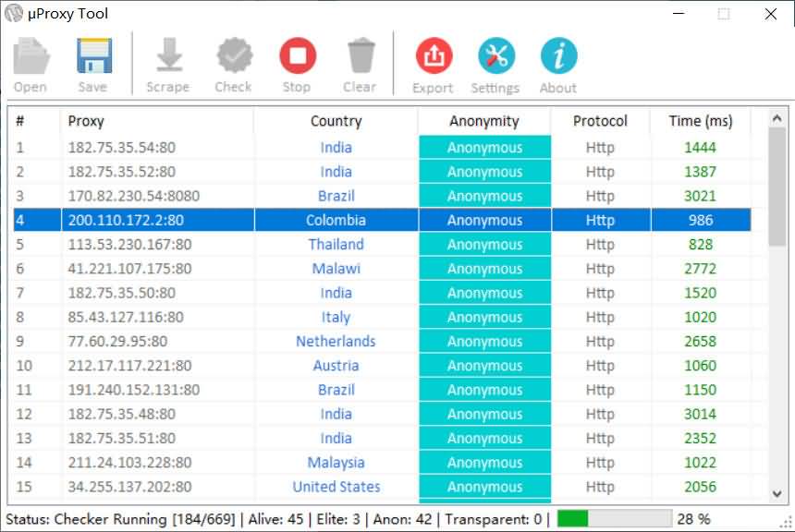
Task: Select the Thailand proxy 113.53.230.167:80
Action: pyautogui.click(x=128, y=245)
